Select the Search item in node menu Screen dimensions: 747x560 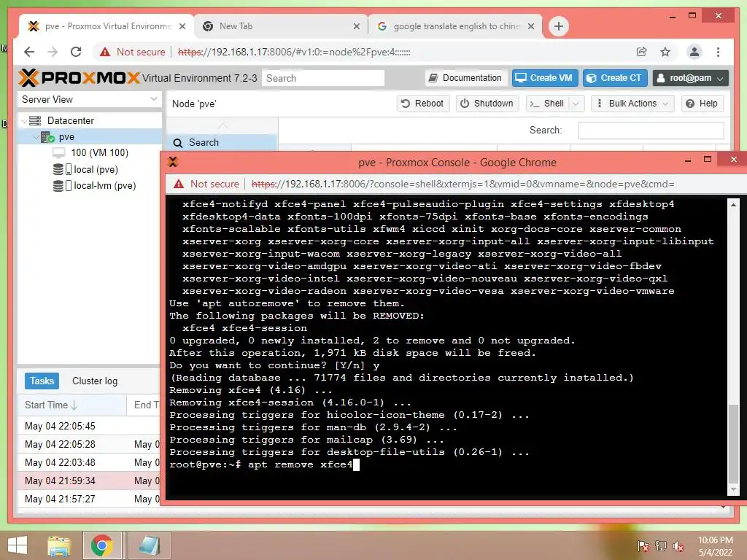[x=222, y=142]
